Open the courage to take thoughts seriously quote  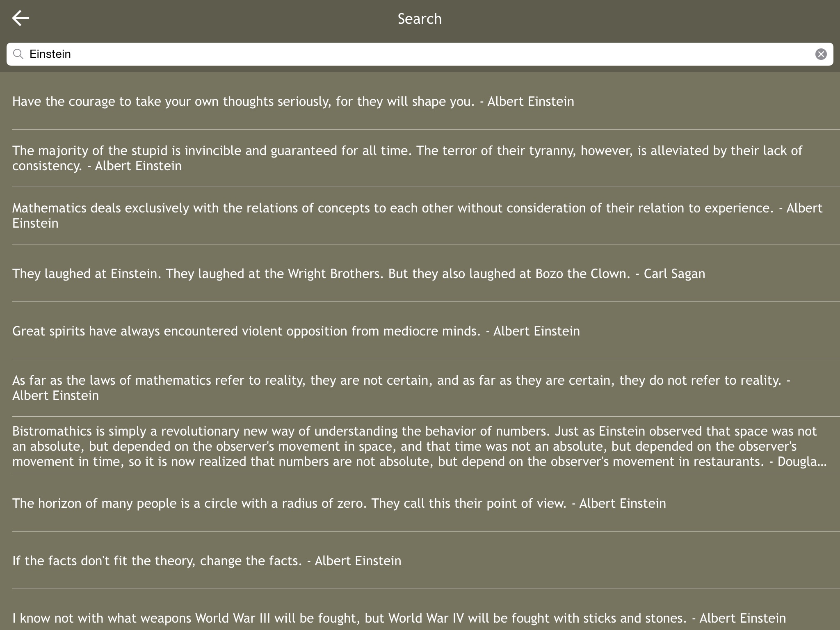point(293,101)
